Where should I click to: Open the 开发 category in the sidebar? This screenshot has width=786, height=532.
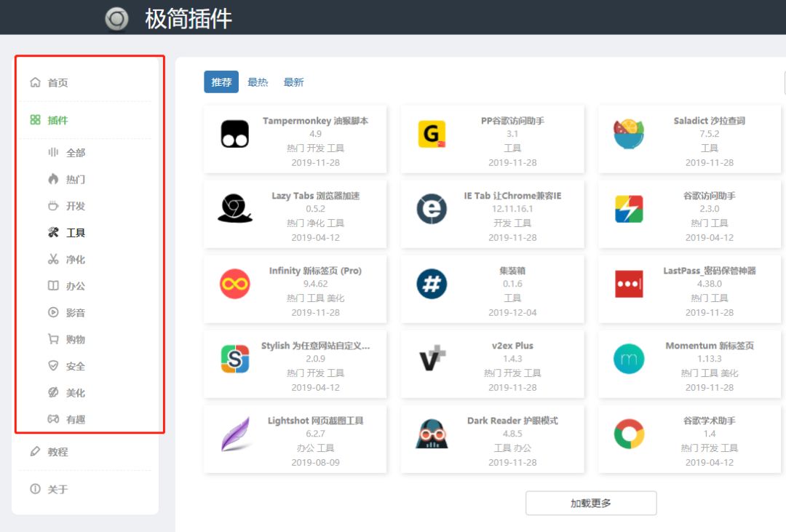pos(67,205)
